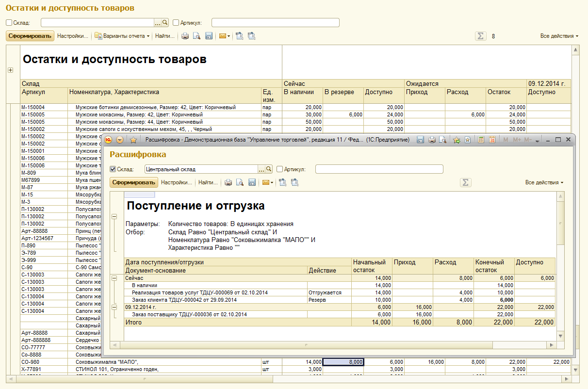This screenshot has height=389, width=588.
Task: Click the Артикул input field in Расшифровка
Action: 379,169
